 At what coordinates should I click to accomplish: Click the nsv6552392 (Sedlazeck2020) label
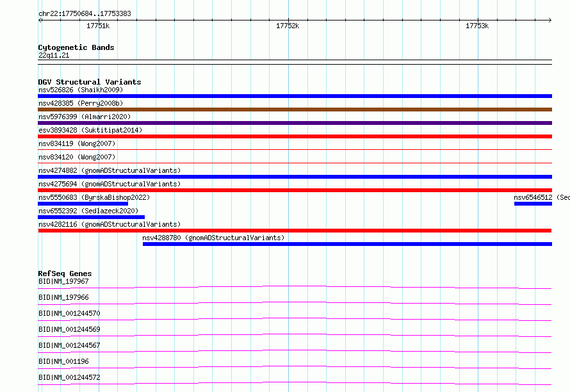pyautogui.click(x=88, y=211)
